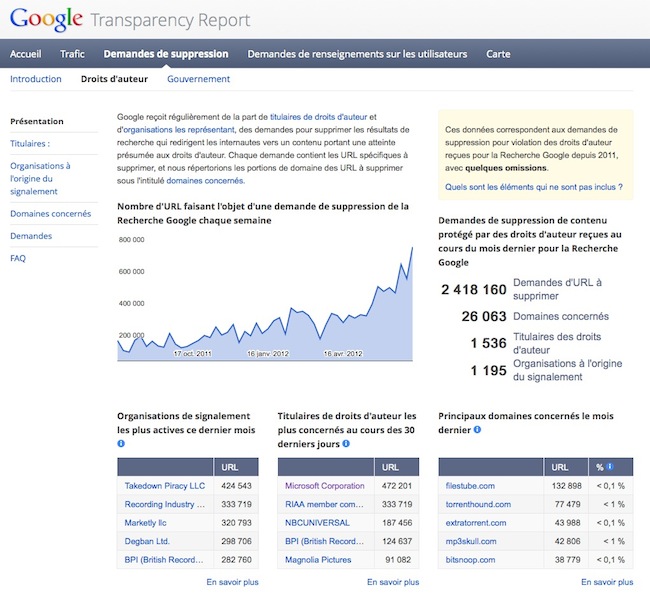Screen dimensions: 650x599
Task: Click info icon in the % column header
Action: point(610,466)
